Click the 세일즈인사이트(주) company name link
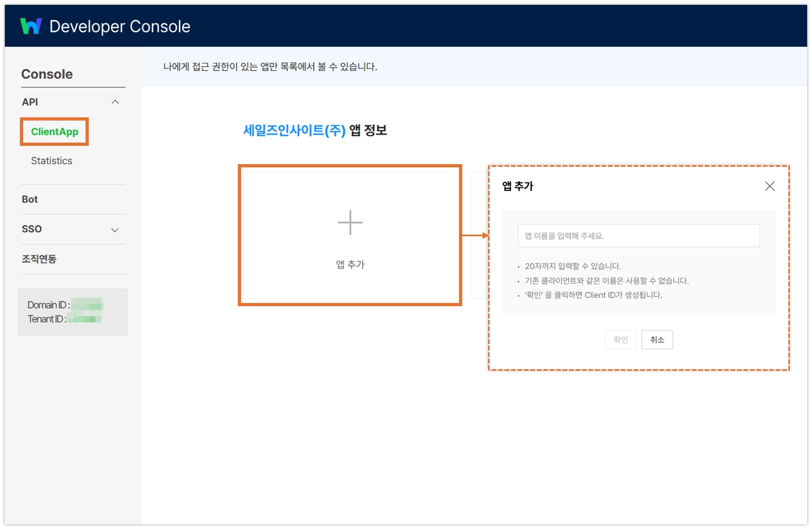The width and height of the screenshot is (812, 529). coord(294,130)
